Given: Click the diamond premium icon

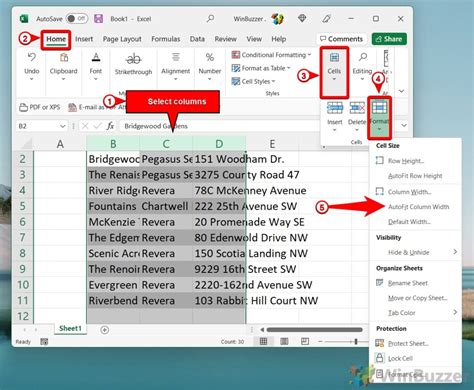Looking at the screenshot, I should [x=302, y=18].
